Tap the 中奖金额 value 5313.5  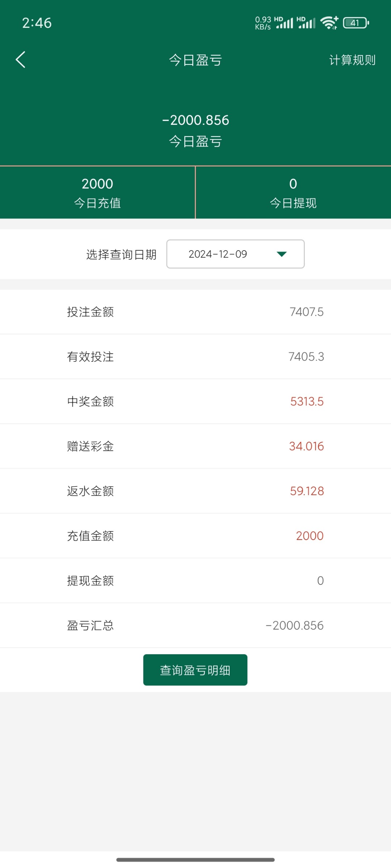coord(307,401)
